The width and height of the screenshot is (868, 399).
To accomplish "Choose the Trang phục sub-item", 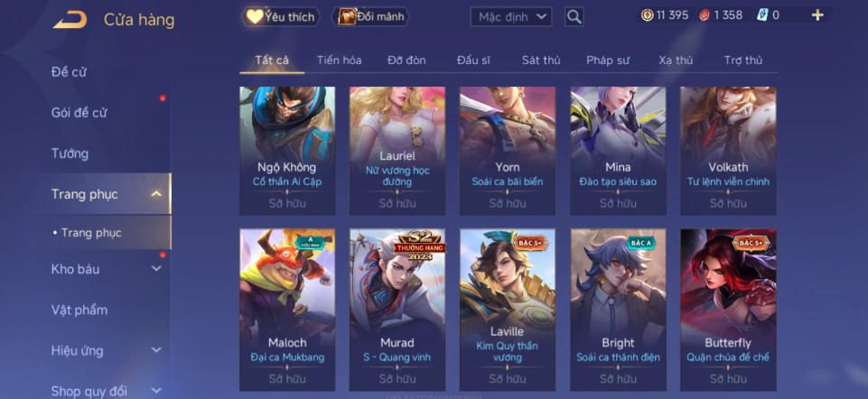I will [91, 233].
